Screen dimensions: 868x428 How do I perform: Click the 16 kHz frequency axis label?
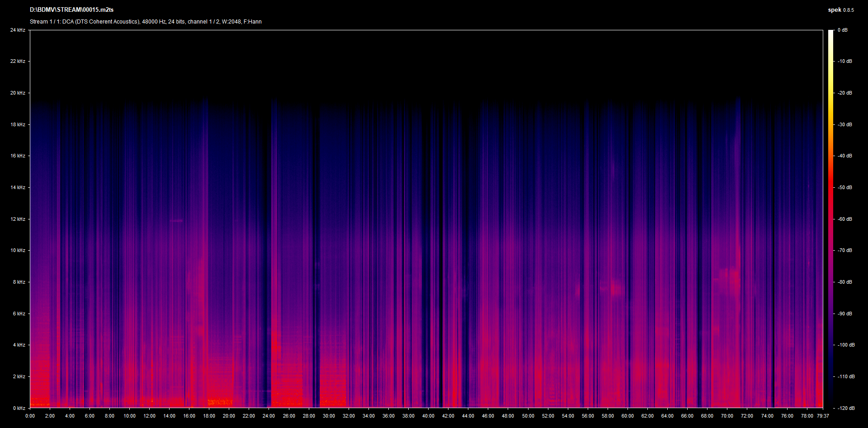click(18, 156)
